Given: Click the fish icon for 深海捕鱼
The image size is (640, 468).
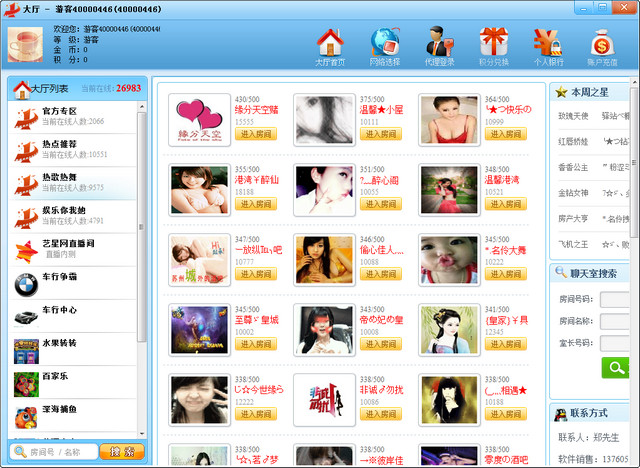Looking at the screenshot, I should 26,417.
